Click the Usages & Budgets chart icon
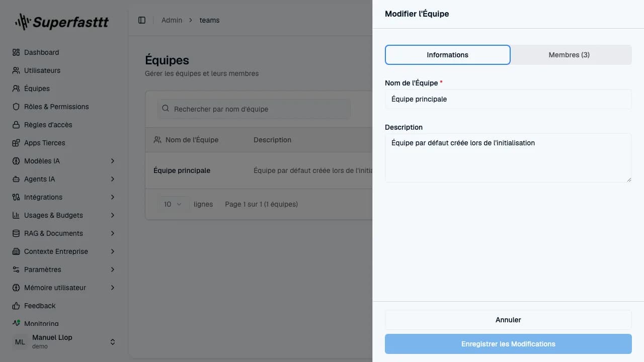 tap(16, 215)
